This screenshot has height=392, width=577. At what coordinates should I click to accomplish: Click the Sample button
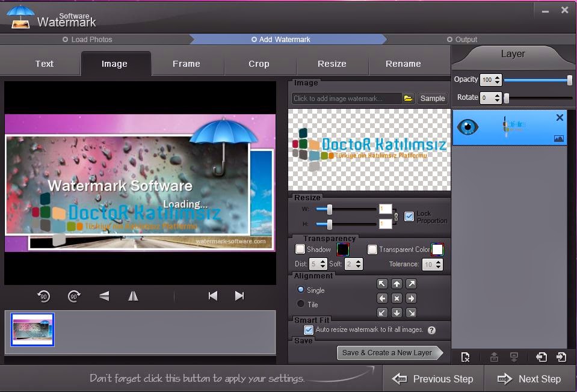[x=433, y=98]
